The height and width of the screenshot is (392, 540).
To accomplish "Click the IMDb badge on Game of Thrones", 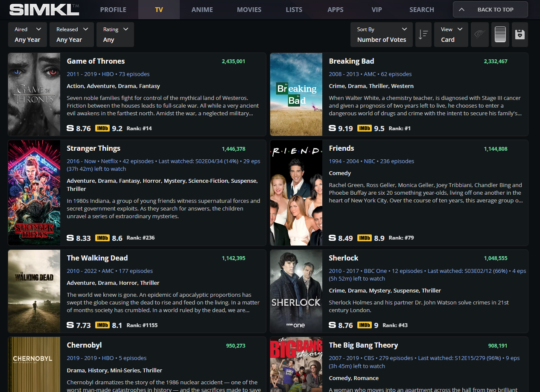I will coord(102,128).
